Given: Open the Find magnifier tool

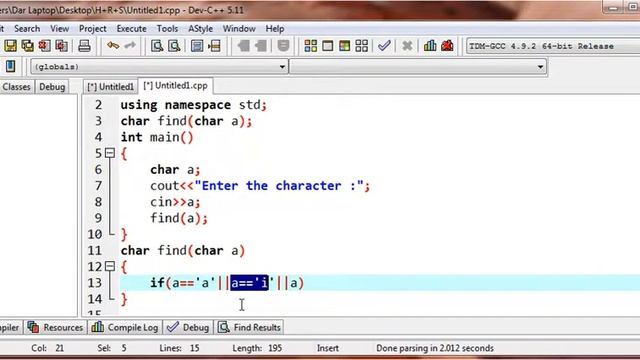Looking at the screenshot, I should [157, 46].
